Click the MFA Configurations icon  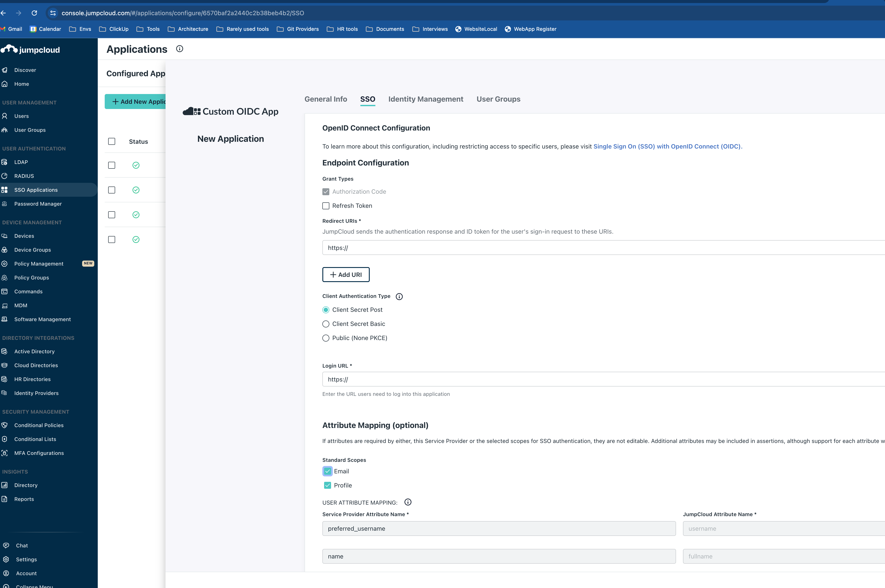(x=7, y=453)
